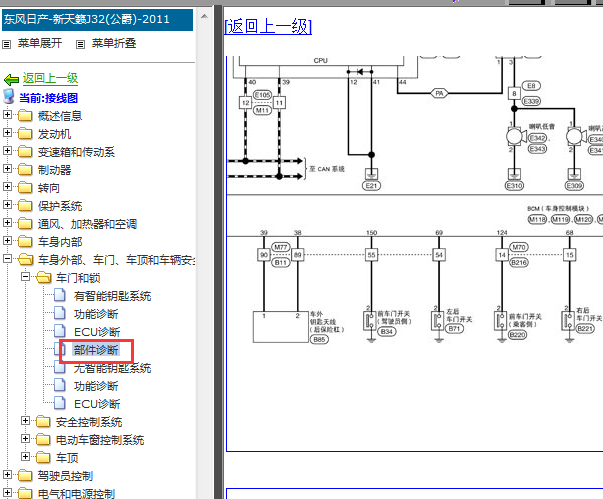603x499 pixels.
Task: Click the page icon for 有智能钥匙系统
Action: (59, 295)
